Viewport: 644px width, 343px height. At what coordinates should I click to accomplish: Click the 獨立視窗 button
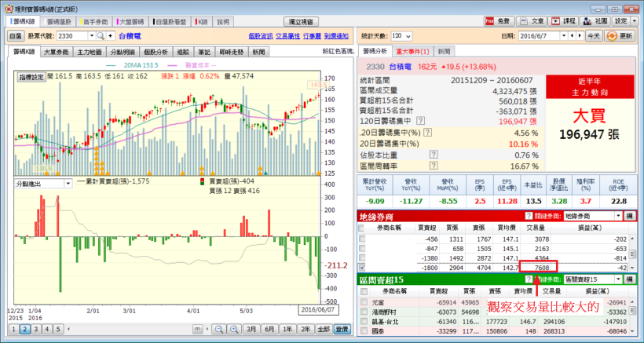[x=302, y=21]
